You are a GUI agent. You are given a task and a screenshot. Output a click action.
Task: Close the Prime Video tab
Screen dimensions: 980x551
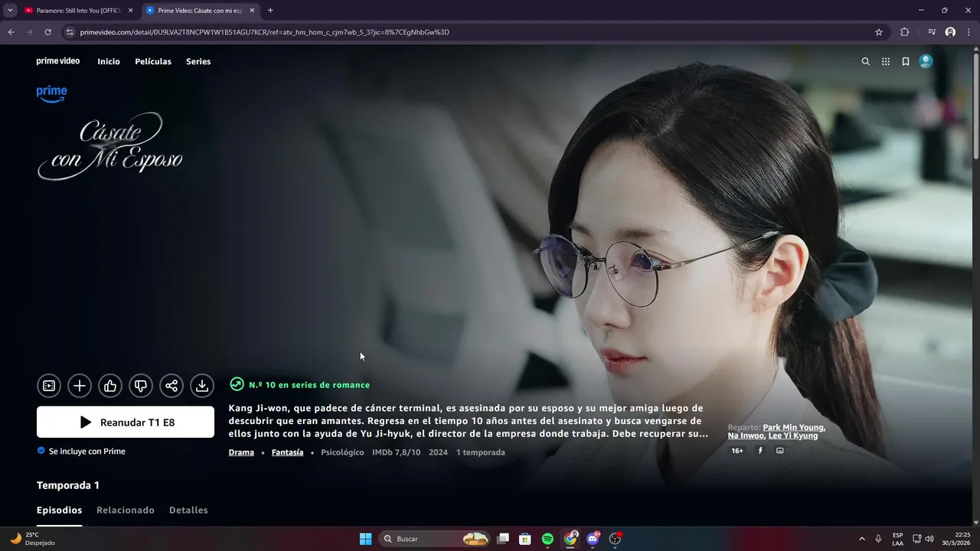coord(252,11)
